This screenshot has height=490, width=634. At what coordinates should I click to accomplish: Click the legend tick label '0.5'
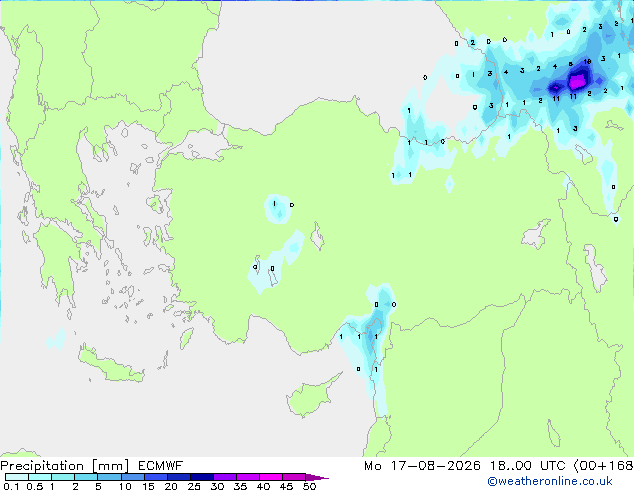tap(34, 486)
